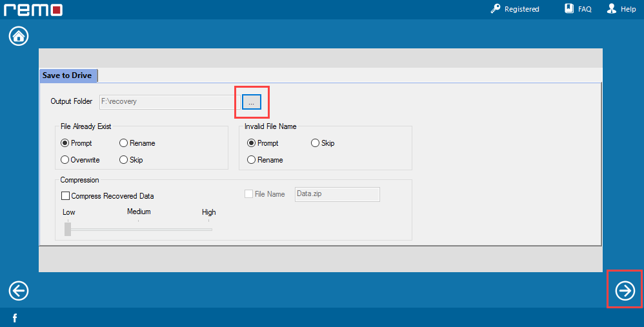Viewport: 644px width, 327px height.
Task: Click the Compression group heading
Action: pos(79,180)
